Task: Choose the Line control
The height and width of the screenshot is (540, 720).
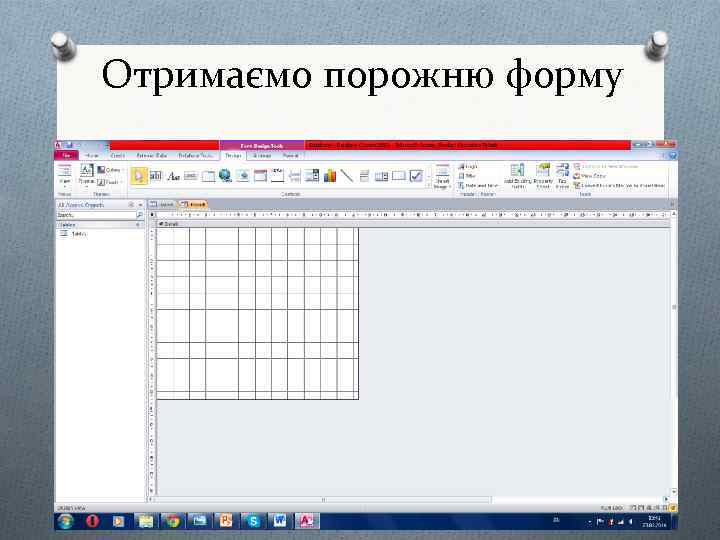Action: coord(347,176)
